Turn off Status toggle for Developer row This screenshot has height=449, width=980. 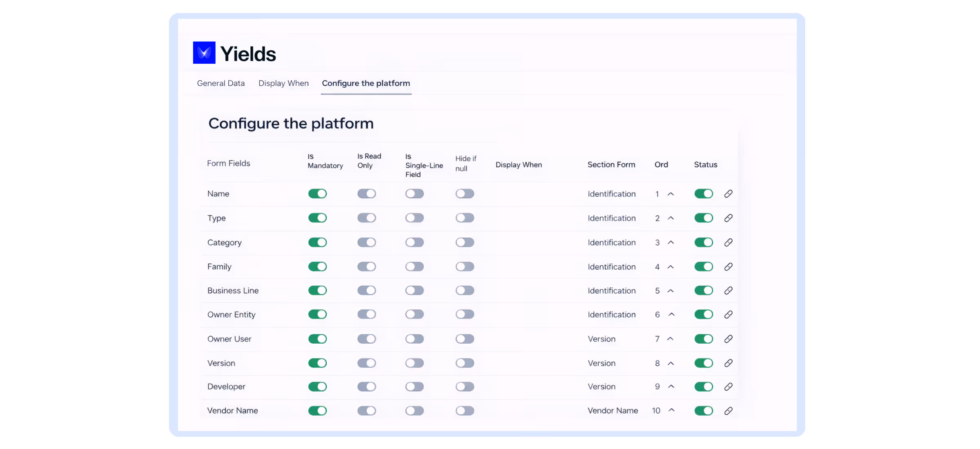coord(704,387)
